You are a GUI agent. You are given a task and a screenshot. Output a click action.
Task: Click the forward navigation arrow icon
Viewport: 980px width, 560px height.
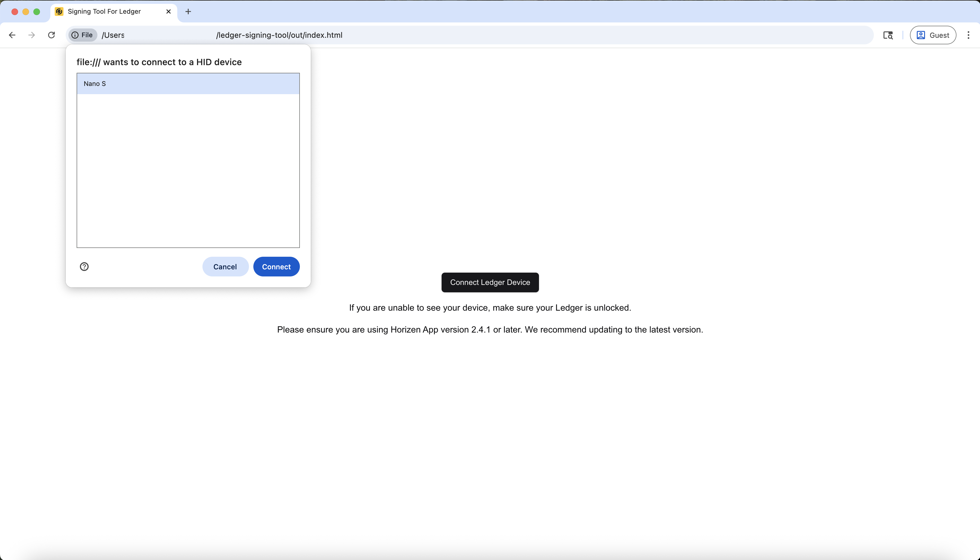[31, 35]
